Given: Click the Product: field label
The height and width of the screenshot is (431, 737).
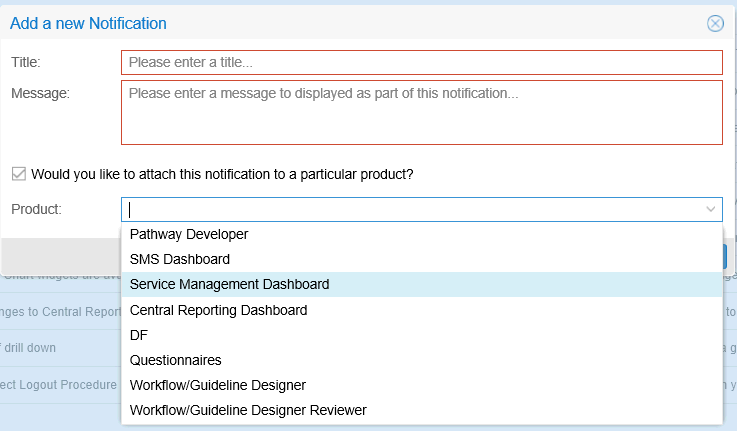Looking at the screenshot, I should (36, 209).
